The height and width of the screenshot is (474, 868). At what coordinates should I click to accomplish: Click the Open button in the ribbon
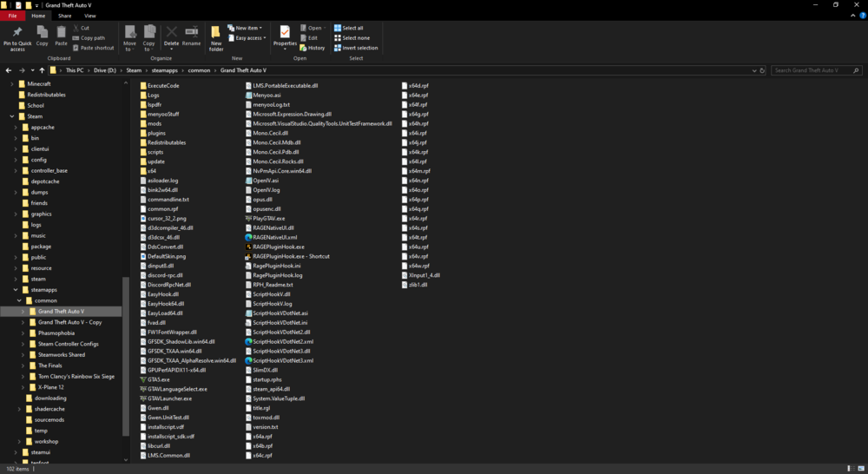pos(312,29)
